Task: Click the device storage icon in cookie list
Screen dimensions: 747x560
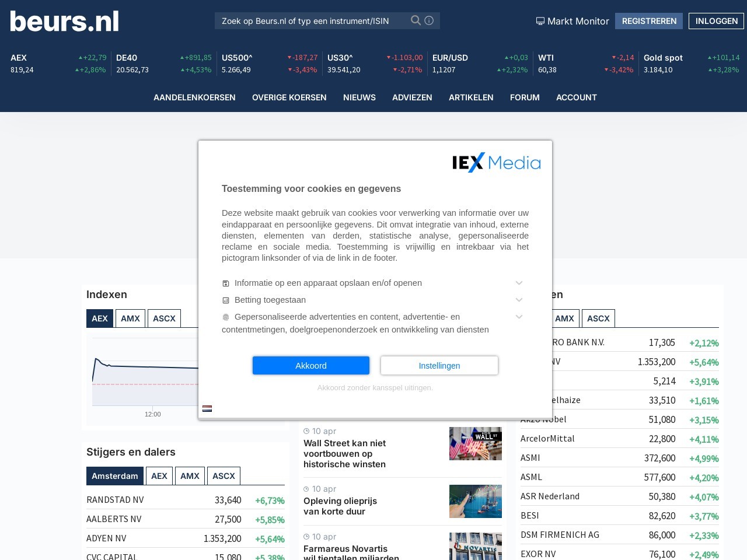Action: pyautogui.click(x=226, y=283)
